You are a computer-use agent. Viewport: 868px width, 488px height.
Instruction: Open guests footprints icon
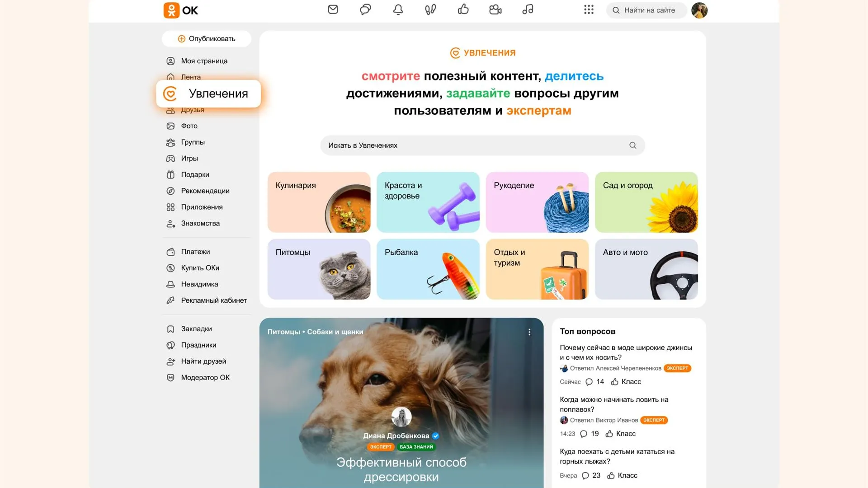[430, 9]
